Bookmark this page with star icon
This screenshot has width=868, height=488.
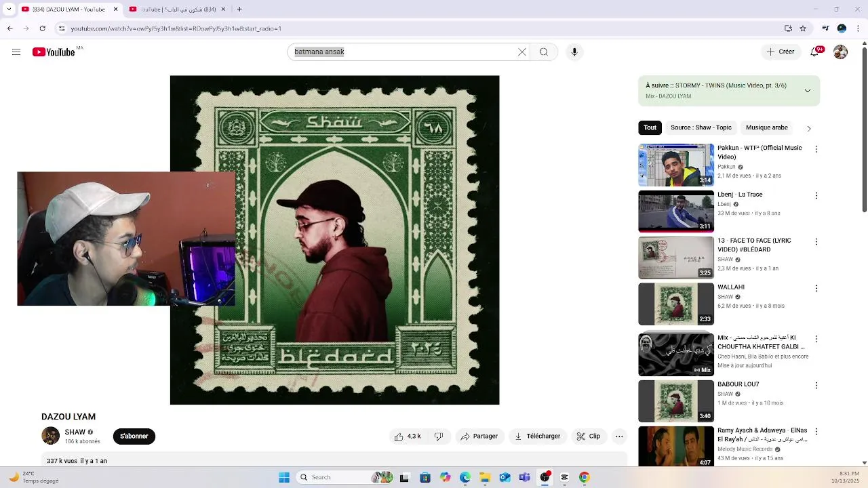[803, 28]
